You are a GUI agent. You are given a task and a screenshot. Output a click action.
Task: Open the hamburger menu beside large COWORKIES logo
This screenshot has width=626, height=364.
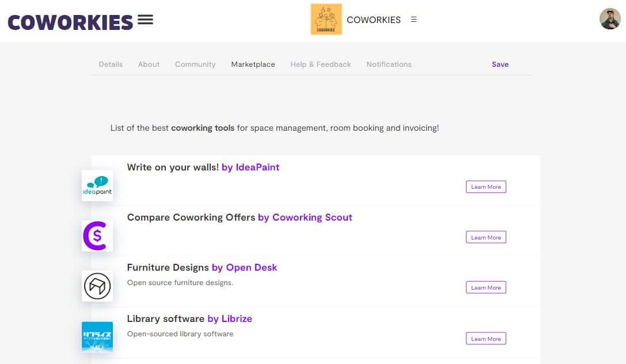click(145, 20)
